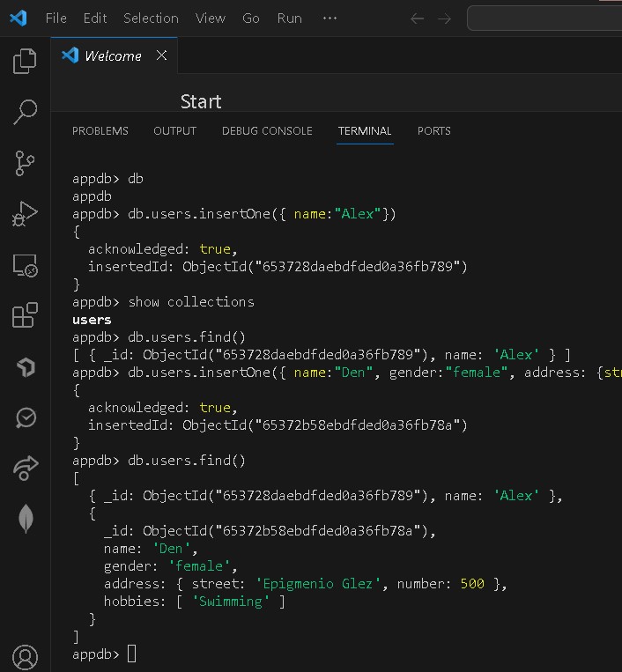Screen dimensions: 622x672
Task: Click the Go Back arrow
Action: [418, 18]
